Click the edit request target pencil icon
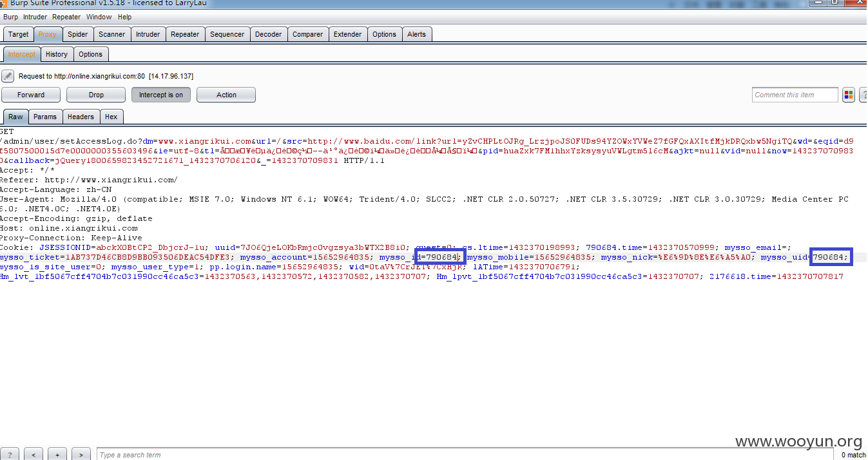The width and height of the screenshot is (868, 460). 8,76
